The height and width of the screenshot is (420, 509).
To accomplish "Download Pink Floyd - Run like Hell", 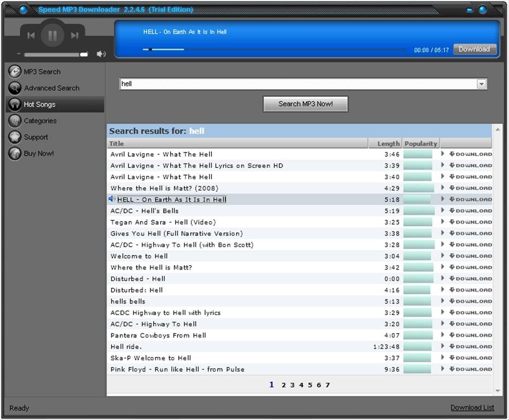I will (471, 369).
